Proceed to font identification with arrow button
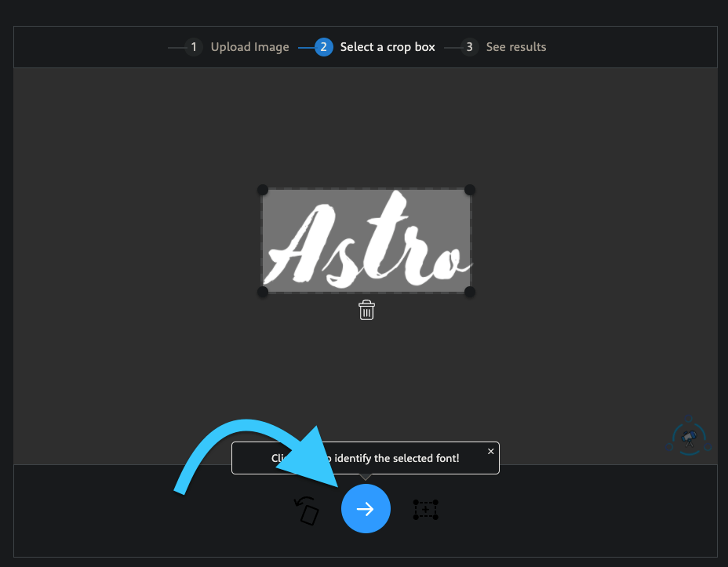728x567 pixels. [x=366, y=509]
